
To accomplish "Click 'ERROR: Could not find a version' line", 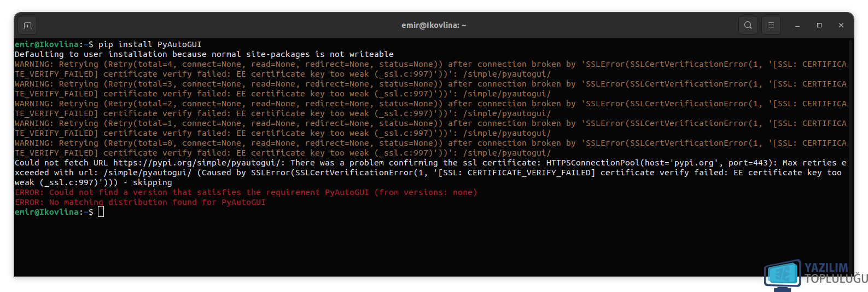I will tap(246, 192).
